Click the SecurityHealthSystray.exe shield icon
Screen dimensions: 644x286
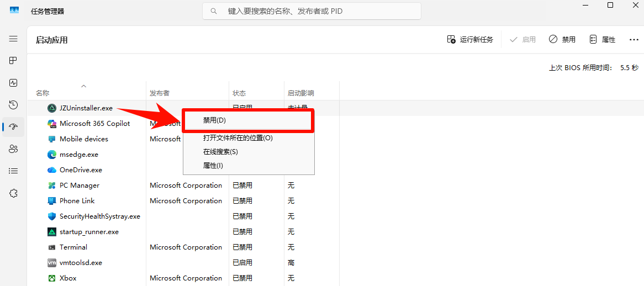point(52,216)
